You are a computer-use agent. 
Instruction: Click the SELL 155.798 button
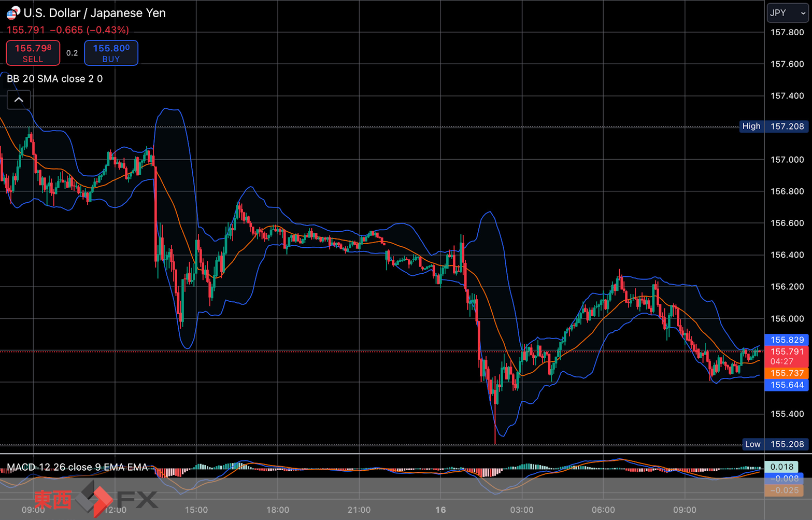pyautogui.click(x=33, y=53)
